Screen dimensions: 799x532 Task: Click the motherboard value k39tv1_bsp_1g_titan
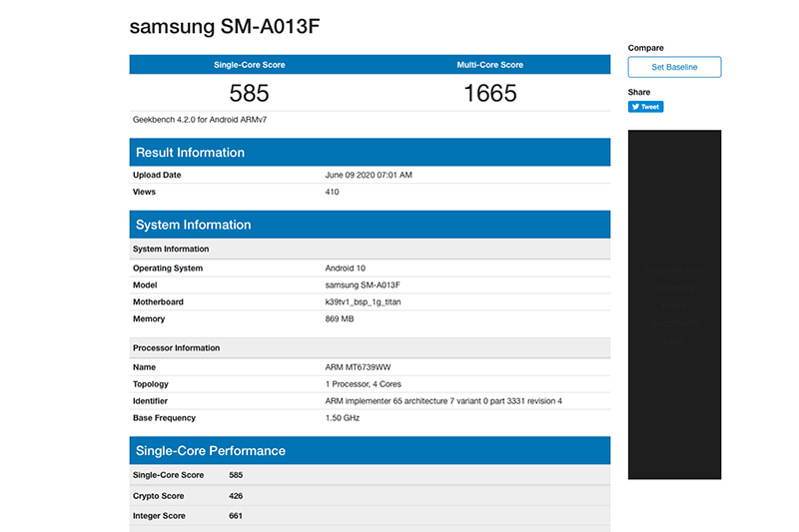click(x=363, y=302)
